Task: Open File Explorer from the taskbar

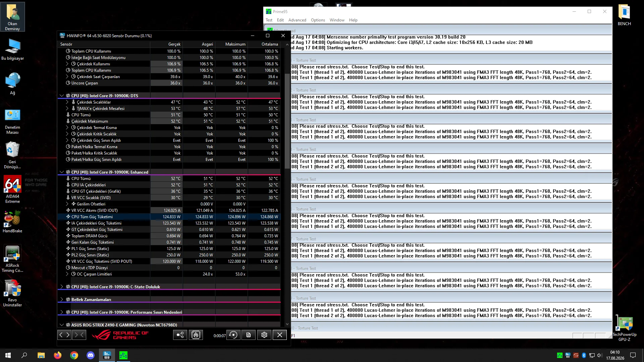Action: [41, 355]
